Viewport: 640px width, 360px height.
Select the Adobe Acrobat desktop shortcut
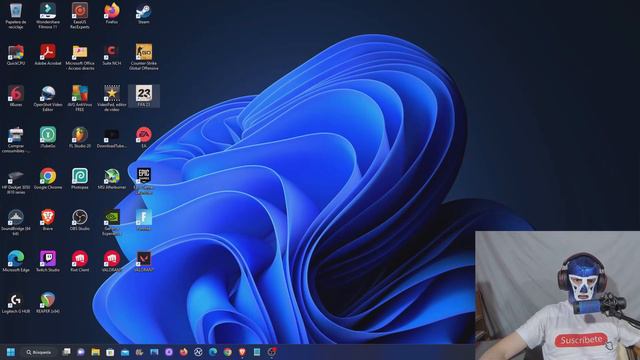coord(48,55)
